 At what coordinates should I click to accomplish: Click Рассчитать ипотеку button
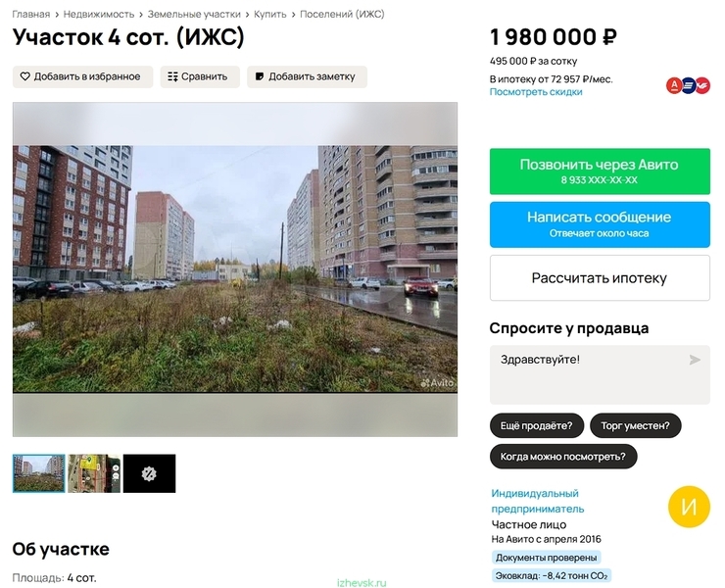point(600,278)
